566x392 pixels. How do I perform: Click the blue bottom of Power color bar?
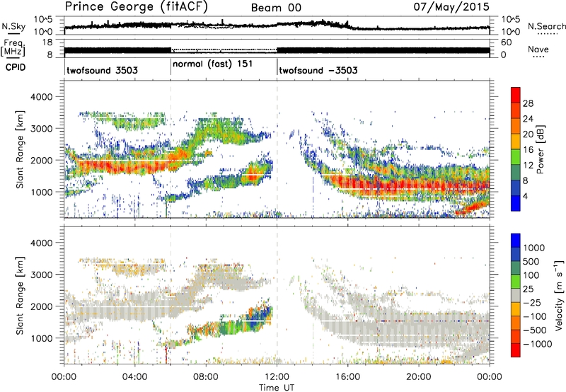[516, 204]
